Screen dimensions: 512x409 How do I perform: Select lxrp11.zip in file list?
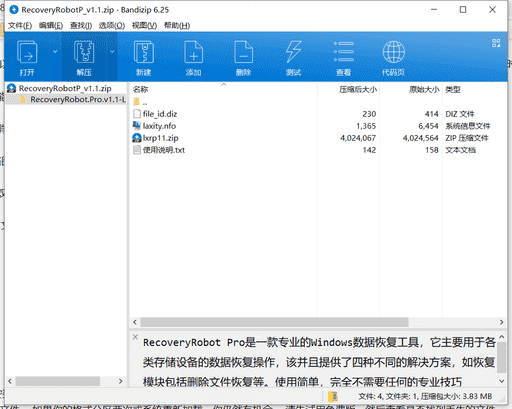click(x=160, y=138)
